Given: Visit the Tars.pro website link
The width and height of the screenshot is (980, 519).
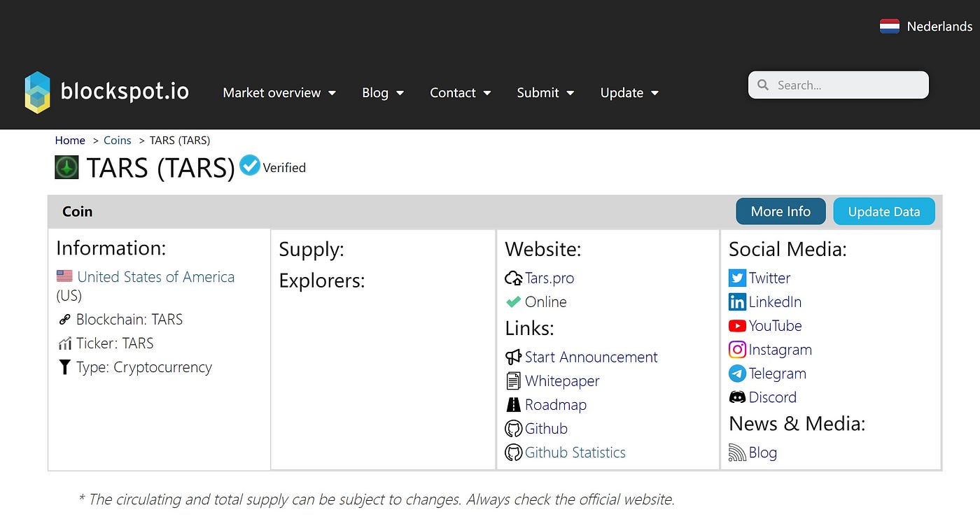Looking at the screenshot, I should pyautogui.click(x=549, y=278).
